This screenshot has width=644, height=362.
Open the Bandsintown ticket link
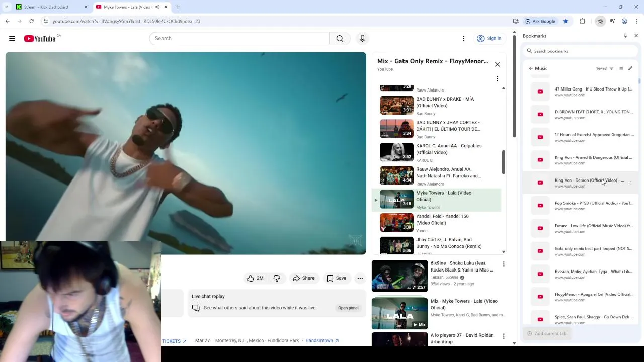tap(321, 341)
